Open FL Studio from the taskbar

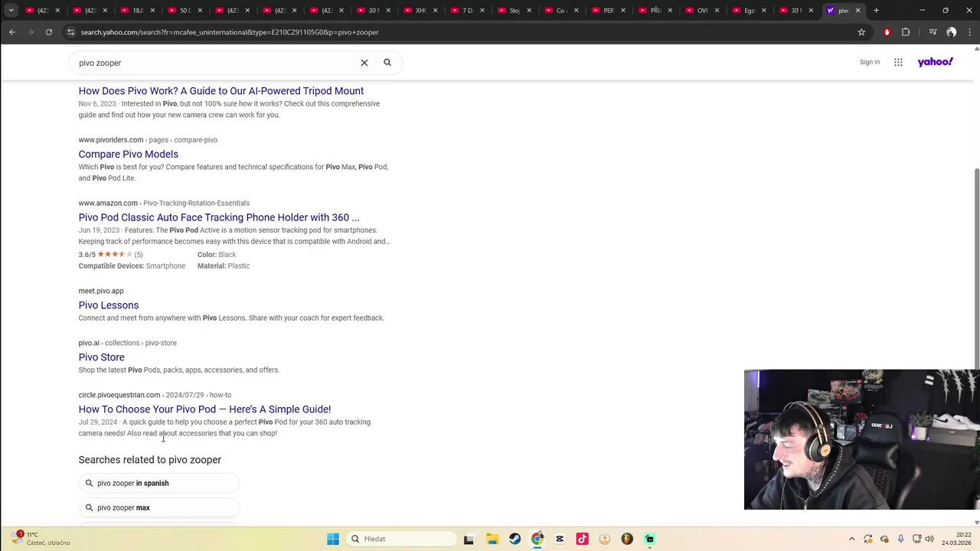pos(627,539)
